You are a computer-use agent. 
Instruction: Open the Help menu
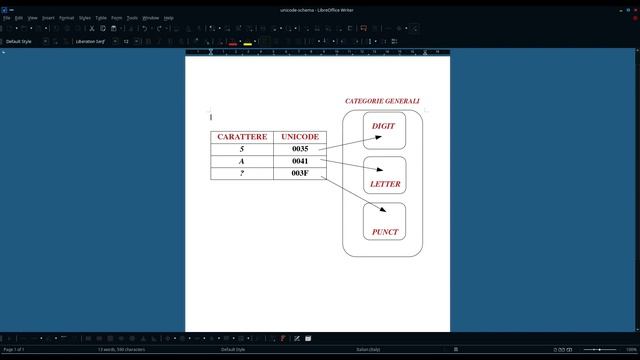coord(169,18)
